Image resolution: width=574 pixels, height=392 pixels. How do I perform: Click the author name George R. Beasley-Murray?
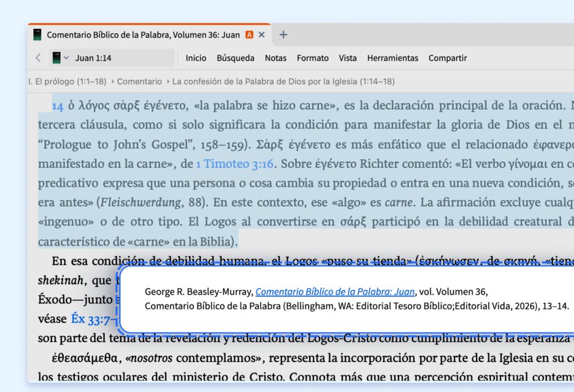(199, 292)
